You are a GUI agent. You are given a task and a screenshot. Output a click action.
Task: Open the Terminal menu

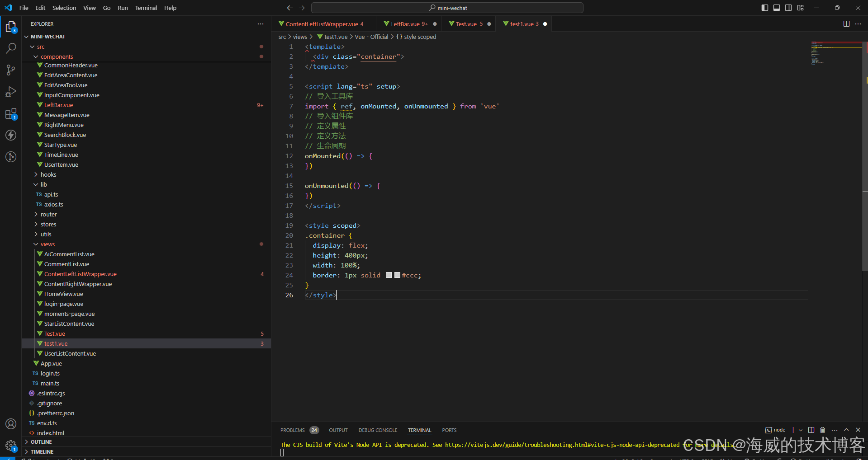coord(146,8)
